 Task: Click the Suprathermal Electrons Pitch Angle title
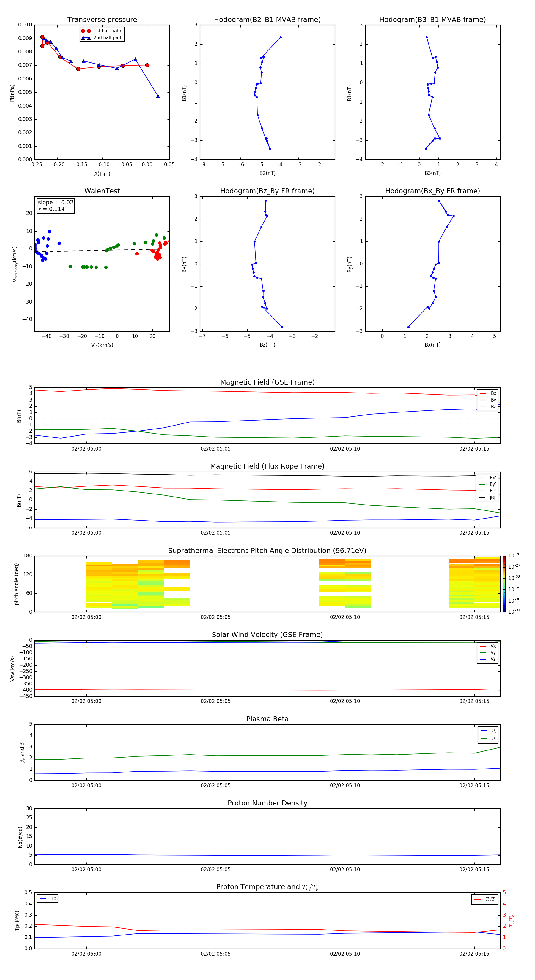click(x=267, y=551)
